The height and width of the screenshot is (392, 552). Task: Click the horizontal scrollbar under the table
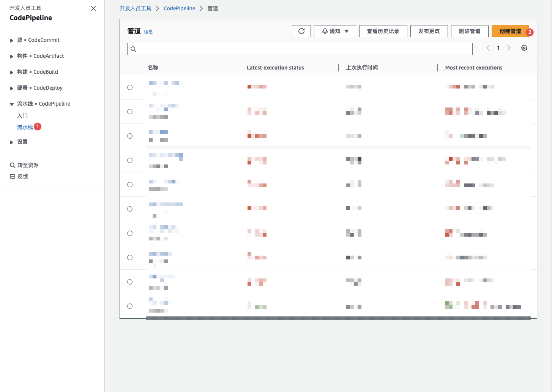pyautogui.click(x=338, y=318)
